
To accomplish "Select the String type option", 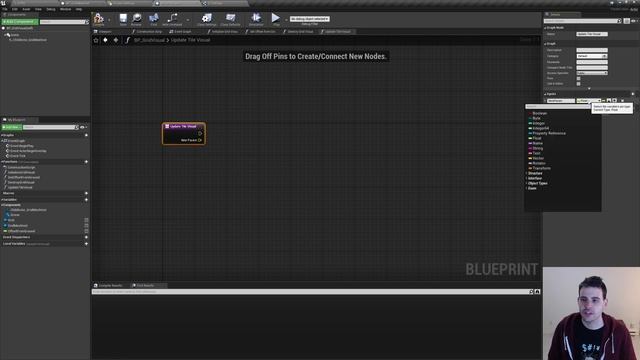I will pyautogui.click(x=536, y=148).
